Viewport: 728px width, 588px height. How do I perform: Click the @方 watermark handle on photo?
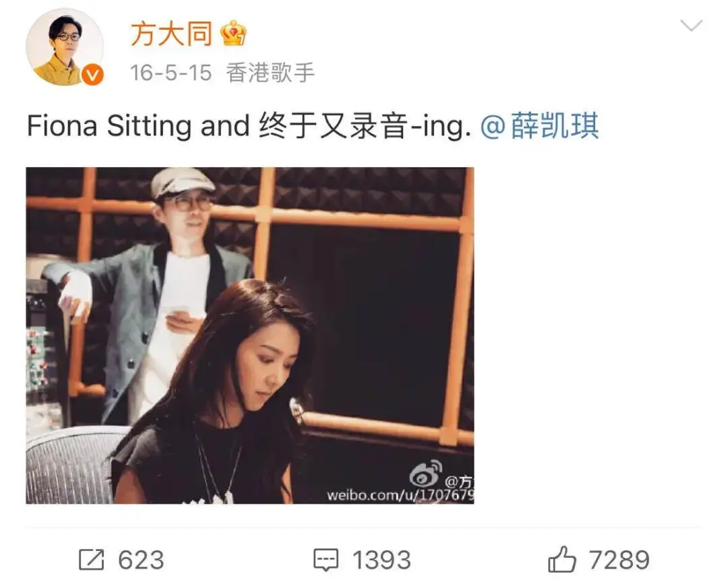point(460,482)
